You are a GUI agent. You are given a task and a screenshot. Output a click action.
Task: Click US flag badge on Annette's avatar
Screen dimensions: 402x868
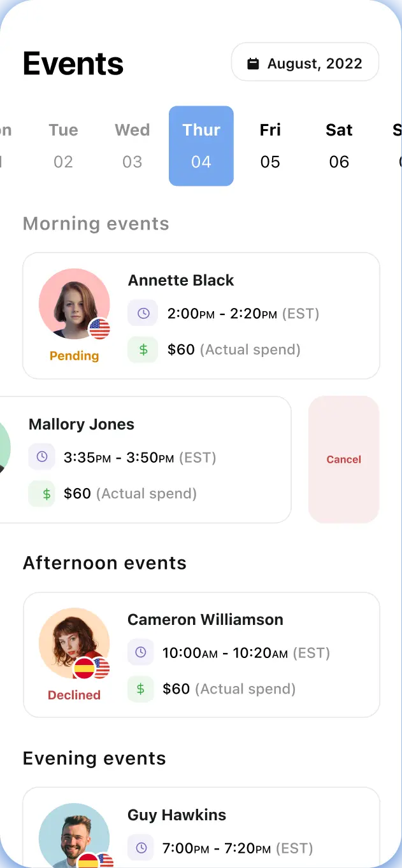click(x=99, y=329)
